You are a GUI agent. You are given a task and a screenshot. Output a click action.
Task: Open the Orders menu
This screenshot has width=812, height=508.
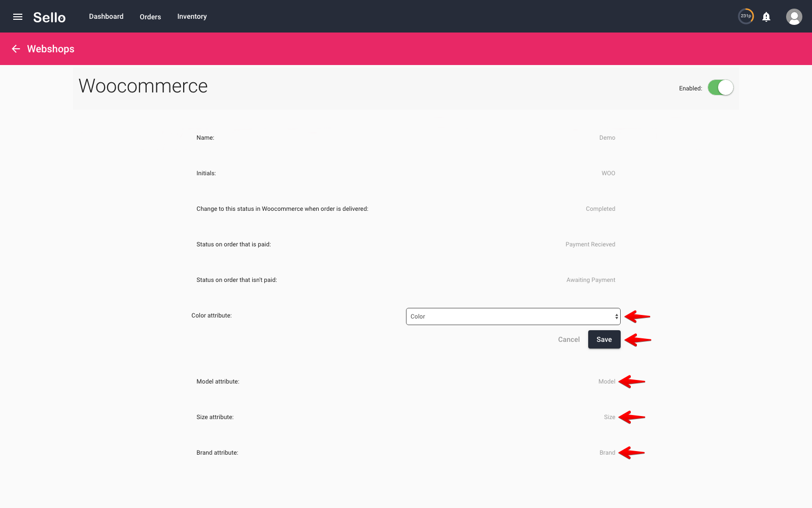click(150, 17)
